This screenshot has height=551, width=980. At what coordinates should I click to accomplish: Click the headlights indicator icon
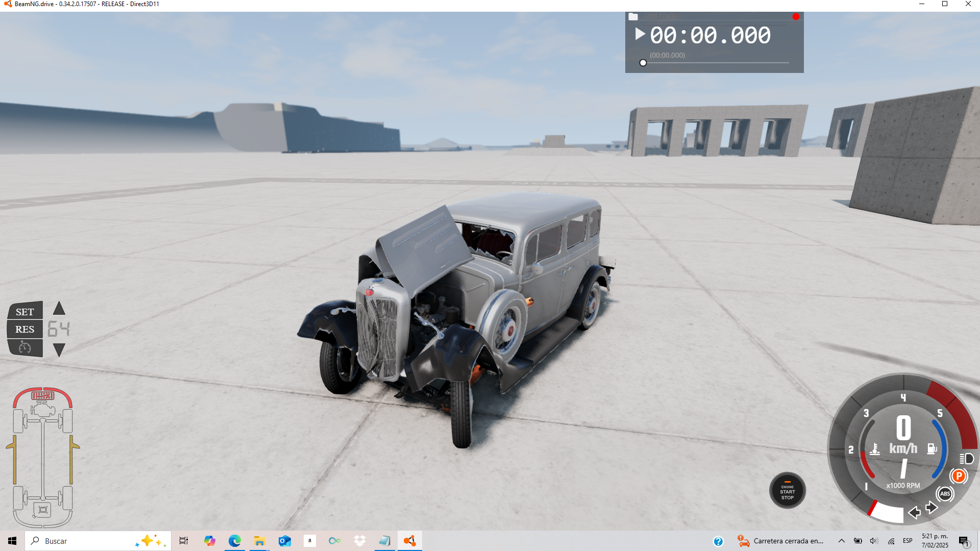click(x=966, y=459)
